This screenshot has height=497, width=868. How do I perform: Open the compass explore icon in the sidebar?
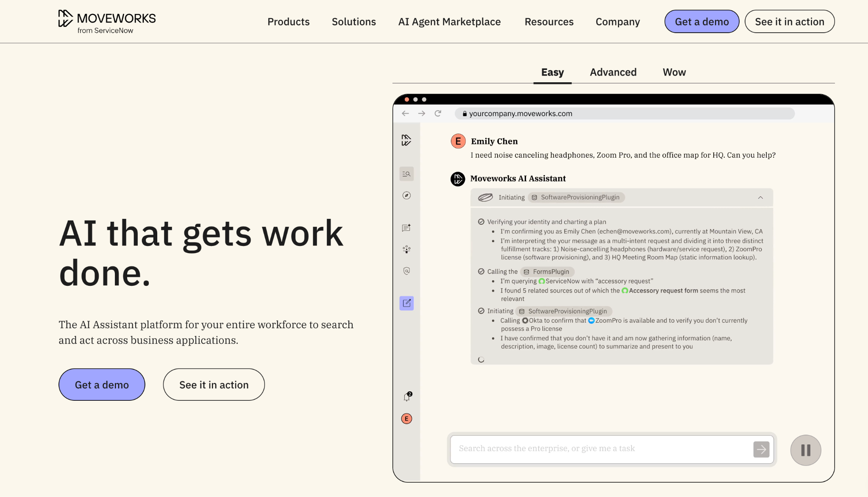point(406,195)
